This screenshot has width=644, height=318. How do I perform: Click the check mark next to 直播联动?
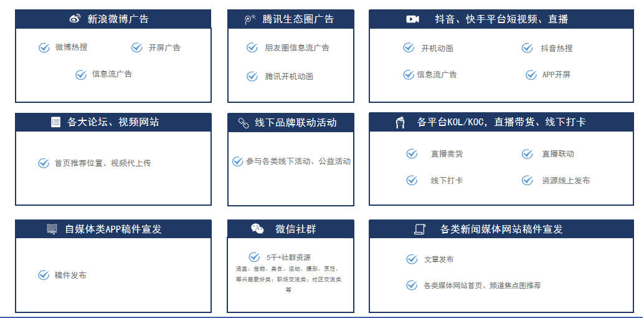(527, 154)
